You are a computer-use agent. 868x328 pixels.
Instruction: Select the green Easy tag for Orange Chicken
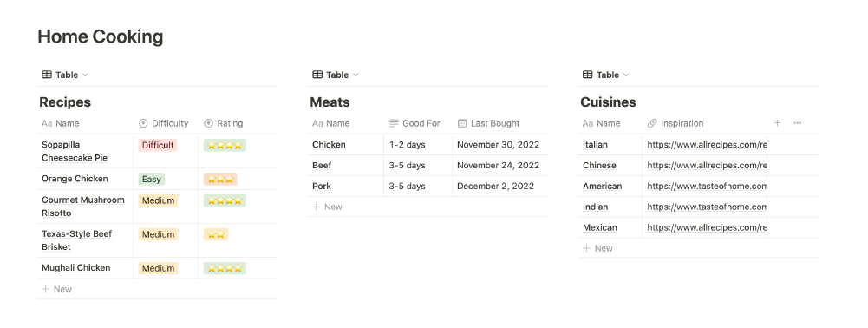pyautogui.click(x=151, y=179)
